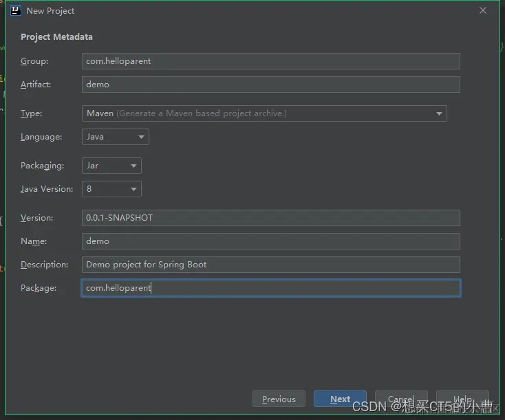Open the Java Version dropdown
Screen dimensions: 505x420
pyautogui.click(x=111, y=189)
